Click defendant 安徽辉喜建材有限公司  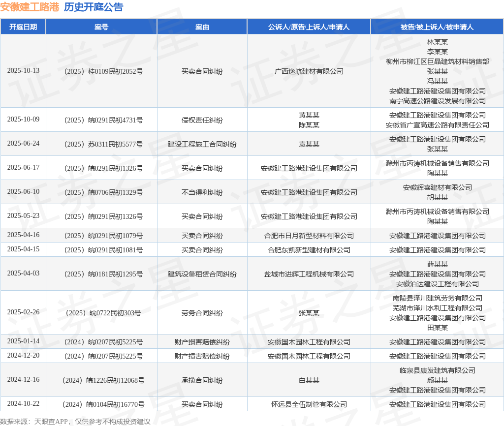point(438,187)
